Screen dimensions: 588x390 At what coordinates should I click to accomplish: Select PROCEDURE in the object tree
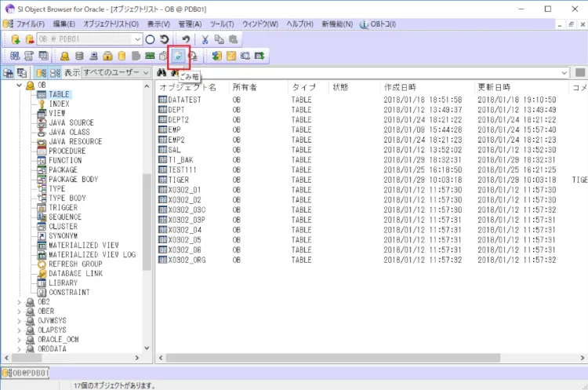point(67,151)
